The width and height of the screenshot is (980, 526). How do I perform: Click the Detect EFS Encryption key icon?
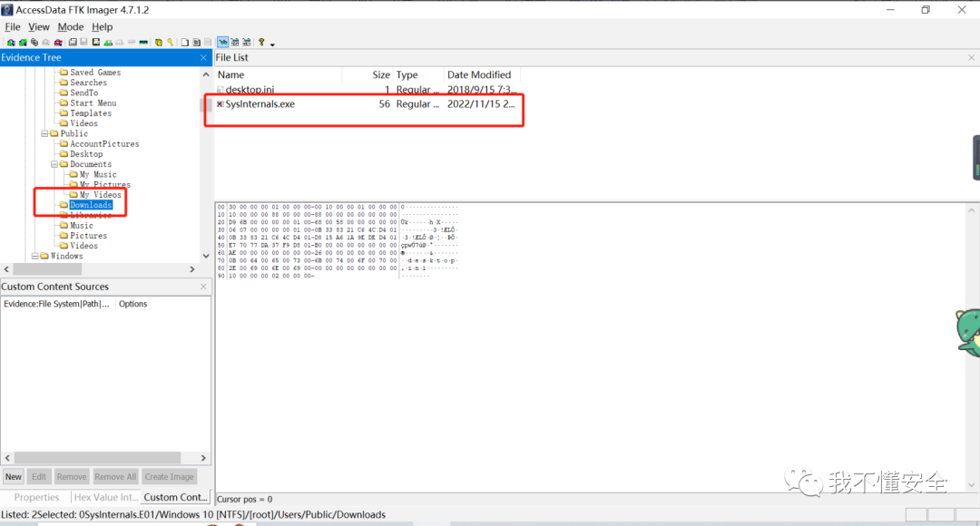click(170, 43)
